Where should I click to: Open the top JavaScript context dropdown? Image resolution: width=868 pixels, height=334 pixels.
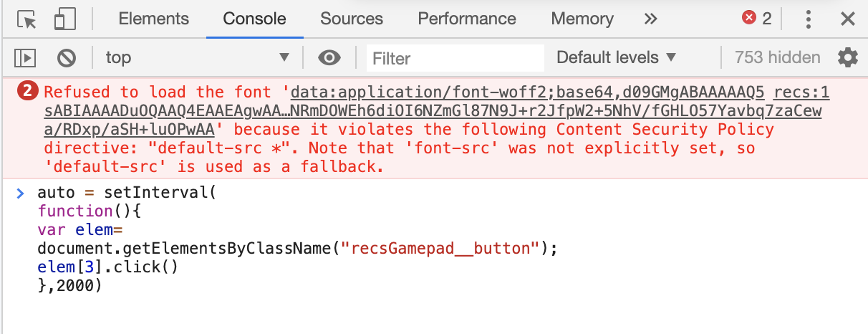(197, 57)
